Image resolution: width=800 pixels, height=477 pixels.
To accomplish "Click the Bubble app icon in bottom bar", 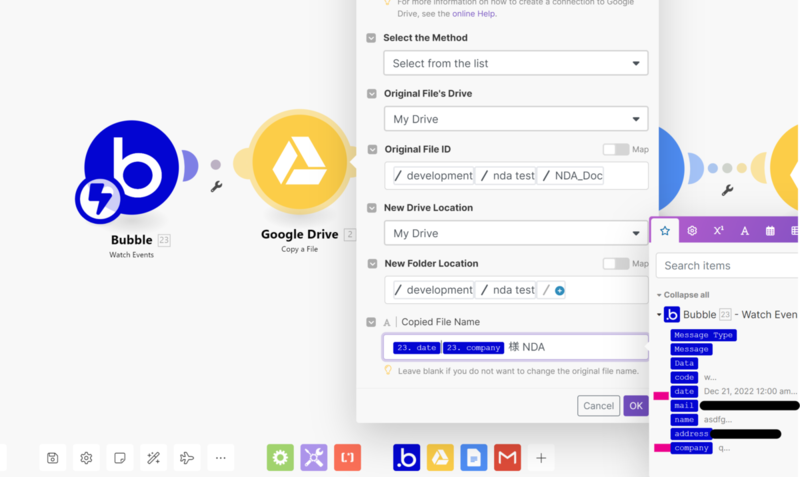I will pos(407,457).
